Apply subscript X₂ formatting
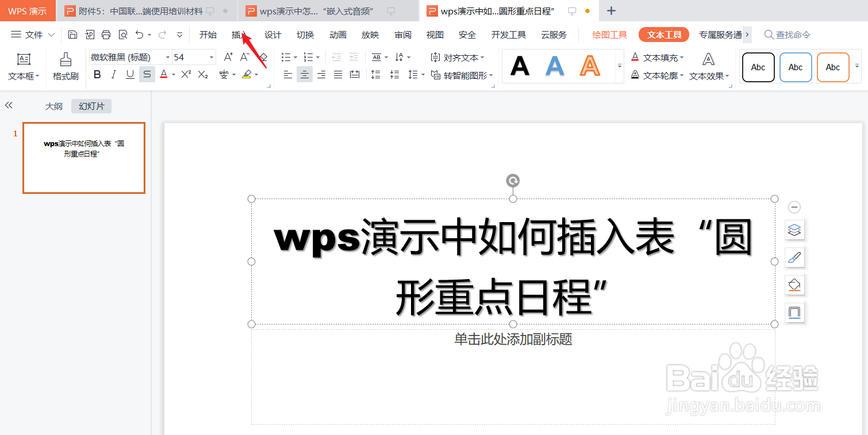The width and height of the screenshot is (868, 435). point(203,74)
